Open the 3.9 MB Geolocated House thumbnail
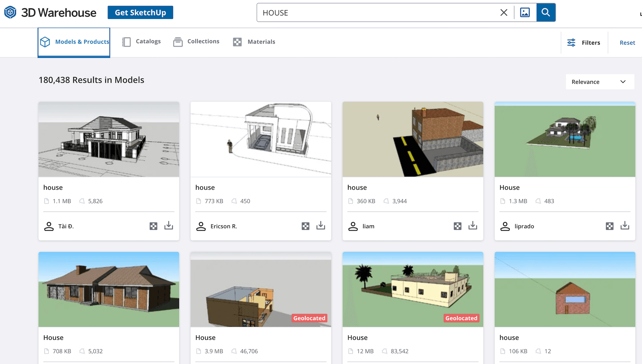This screenshot has width=642, height=364. click(261, 289)
